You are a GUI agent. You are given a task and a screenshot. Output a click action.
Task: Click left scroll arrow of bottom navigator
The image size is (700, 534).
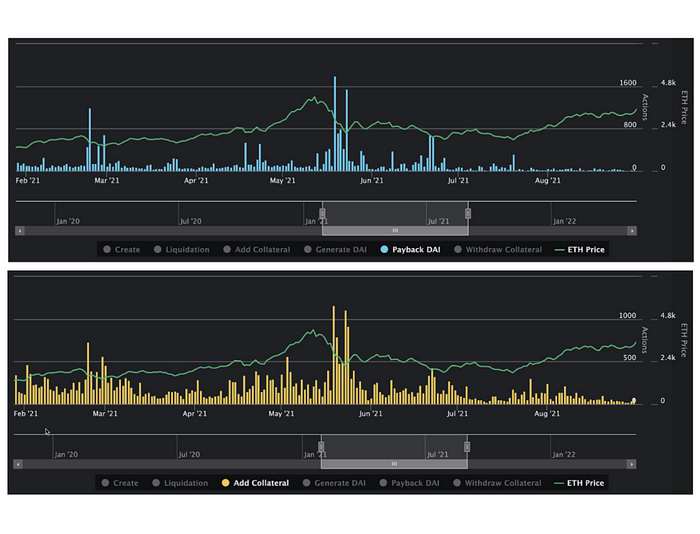[18, 464]
